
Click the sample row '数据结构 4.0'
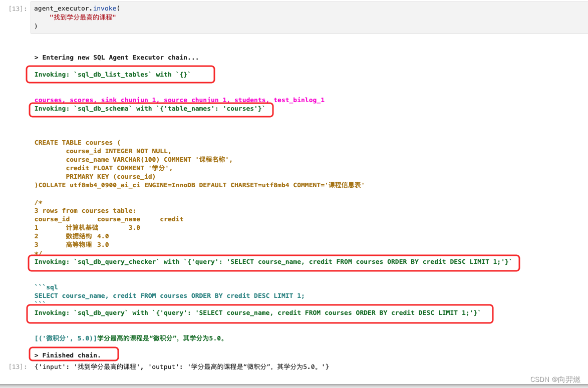[x=72, y=236]
